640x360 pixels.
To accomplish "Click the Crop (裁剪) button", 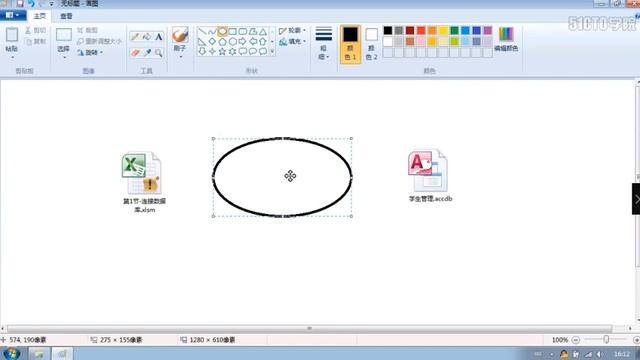I will [x=87, y=30].
